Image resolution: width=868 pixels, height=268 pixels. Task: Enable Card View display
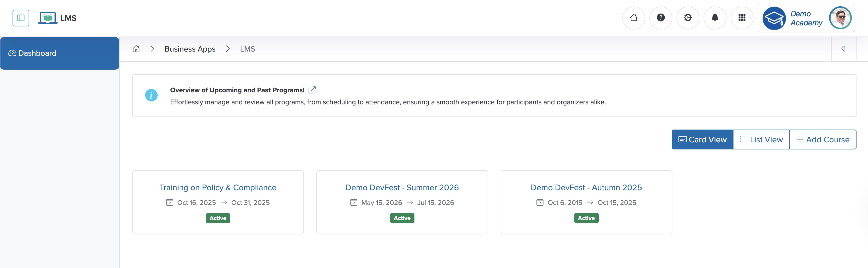(702, 139)
